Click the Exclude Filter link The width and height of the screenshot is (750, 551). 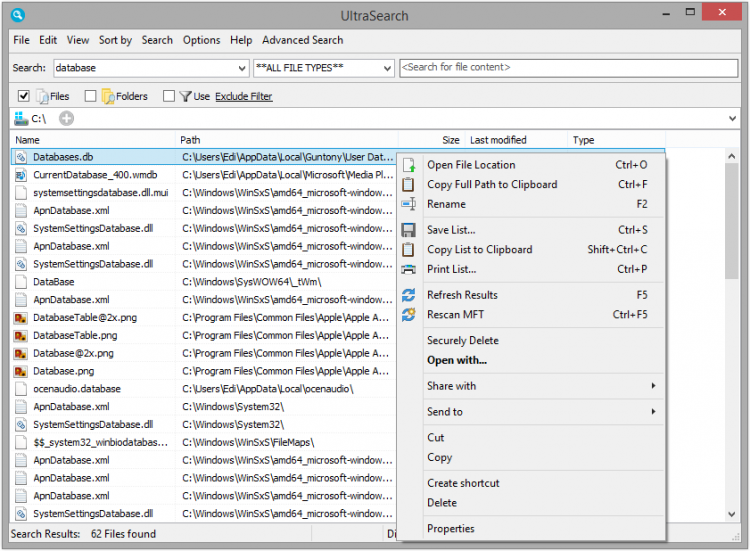click(x=243, y=97)
